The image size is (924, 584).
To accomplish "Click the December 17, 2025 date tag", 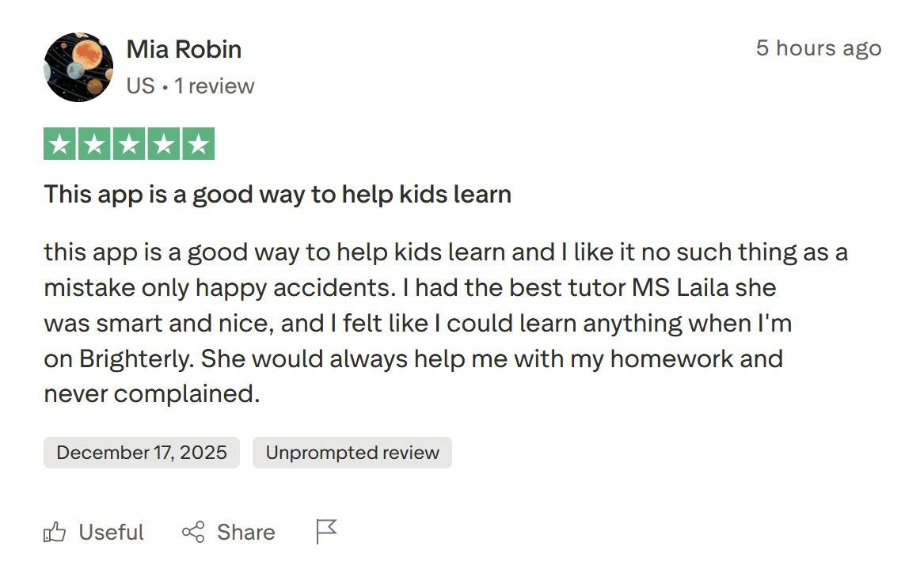I will [141, 453].
